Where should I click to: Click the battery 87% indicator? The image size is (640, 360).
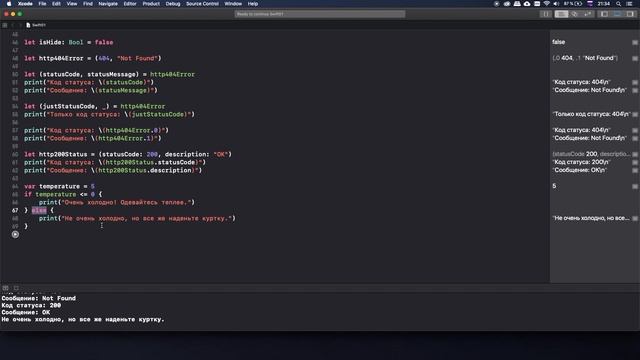coord(573,4)
